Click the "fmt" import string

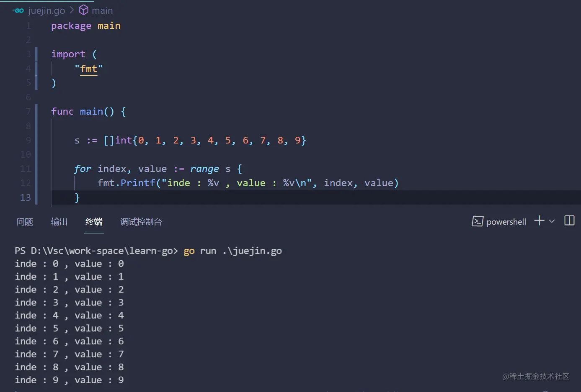(88, 69)
